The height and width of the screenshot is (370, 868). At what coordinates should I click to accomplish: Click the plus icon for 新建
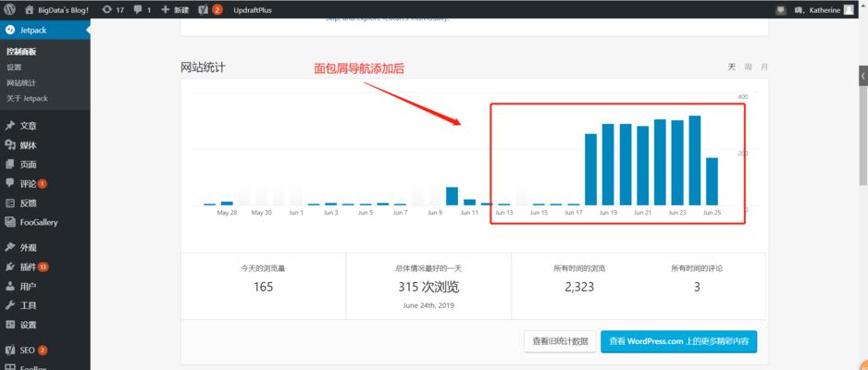(165, 9)
